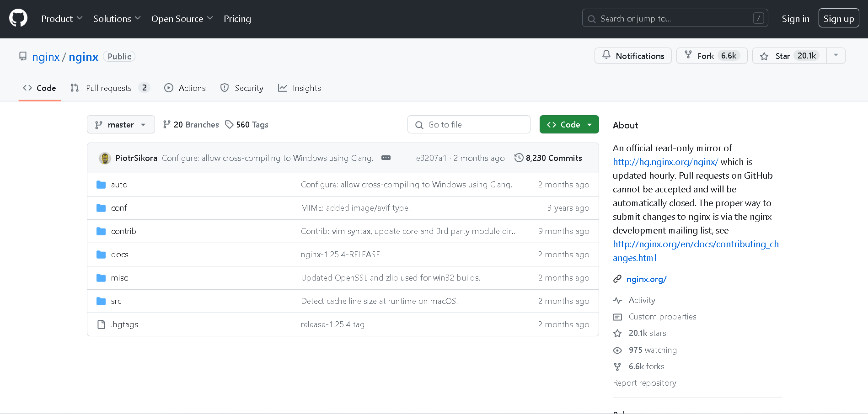Image resolution: width=868 pixels, height=414 pixels.
Task: Click PiotrSikora's avatar thumbnail
Action: pyautogui.click(x=105, y=158)
